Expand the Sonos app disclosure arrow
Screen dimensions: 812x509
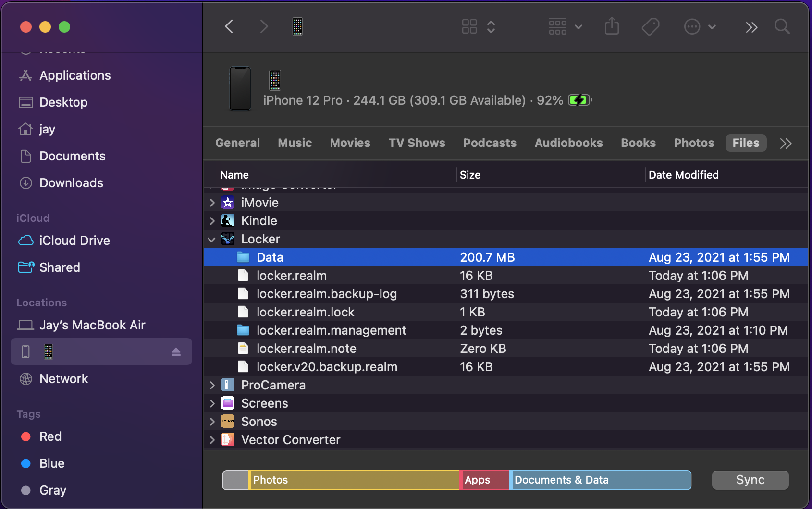pos(212,422)
